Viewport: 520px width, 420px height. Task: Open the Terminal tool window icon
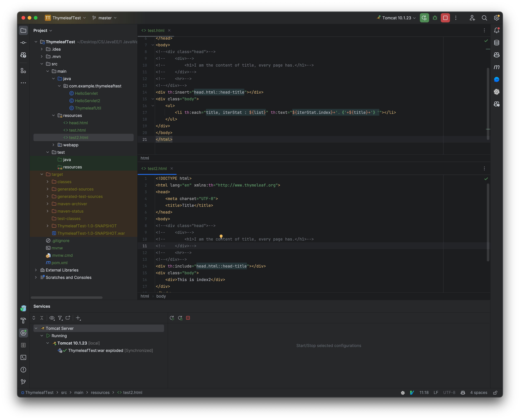[23, 358]
